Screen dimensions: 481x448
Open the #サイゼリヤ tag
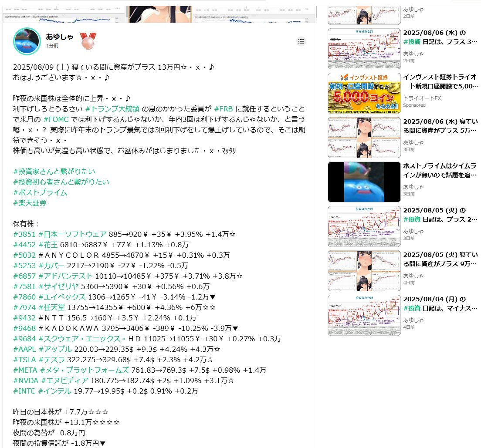pos(58,286)
